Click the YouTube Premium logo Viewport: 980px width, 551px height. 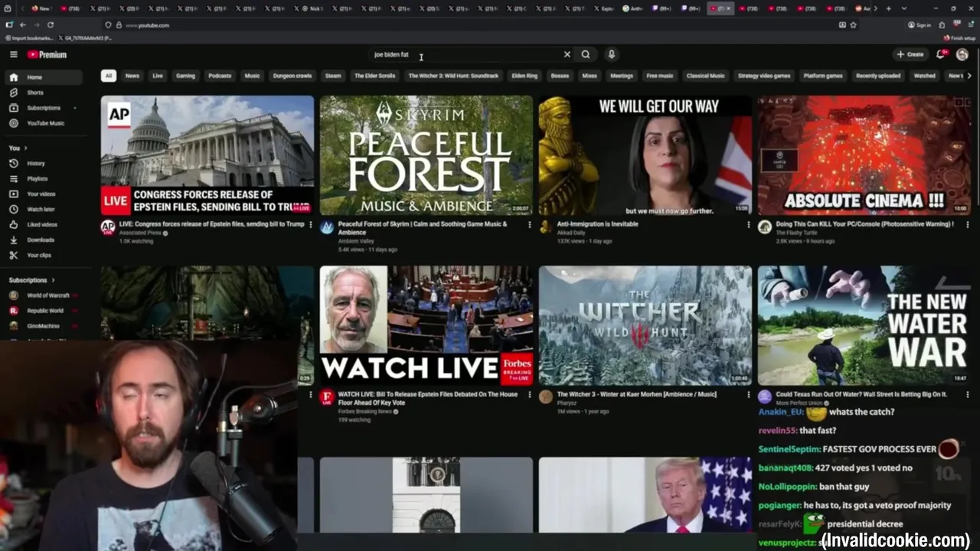pos(47,54)
